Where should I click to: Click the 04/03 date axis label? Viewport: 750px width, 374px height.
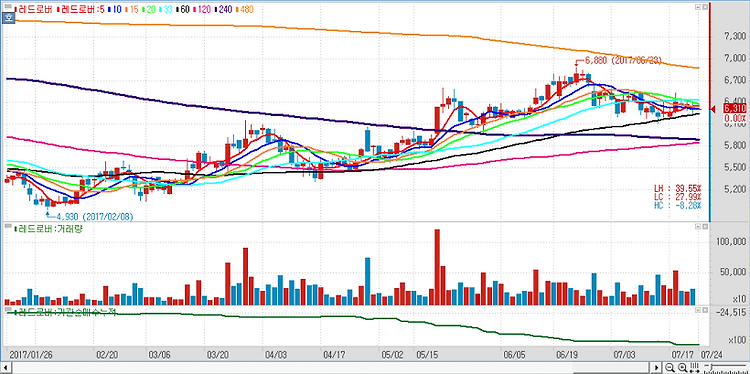tap(276, 355)
